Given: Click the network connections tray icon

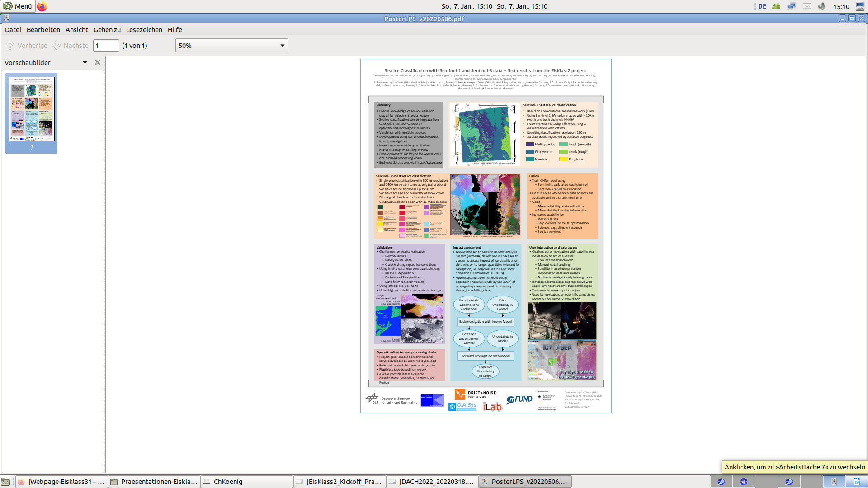Looking at the screenshot, I should (x=791, y=6).
